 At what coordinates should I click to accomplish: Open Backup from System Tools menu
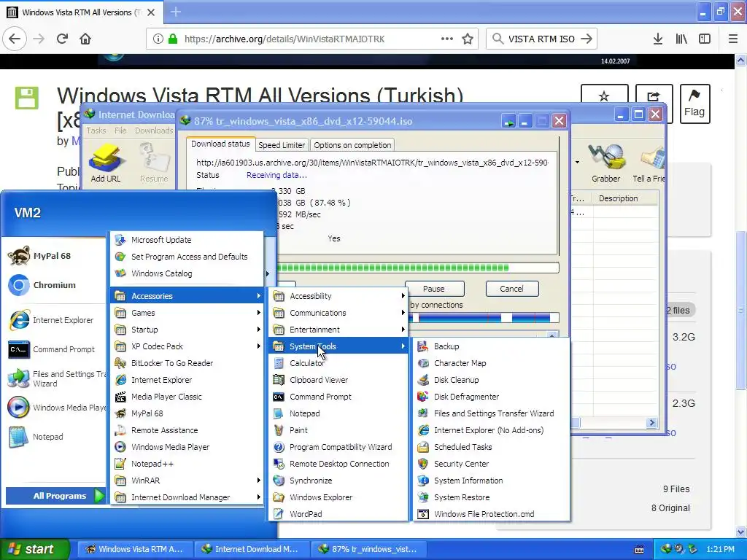click(x=491, y=346)
